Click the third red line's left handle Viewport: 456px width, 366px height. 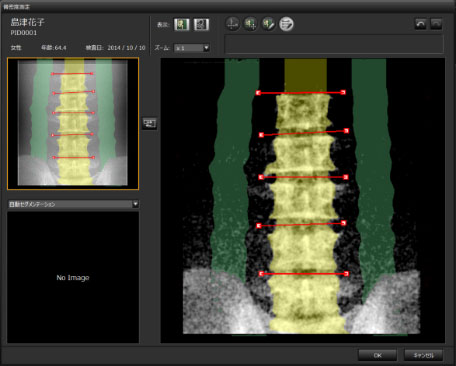261,177
